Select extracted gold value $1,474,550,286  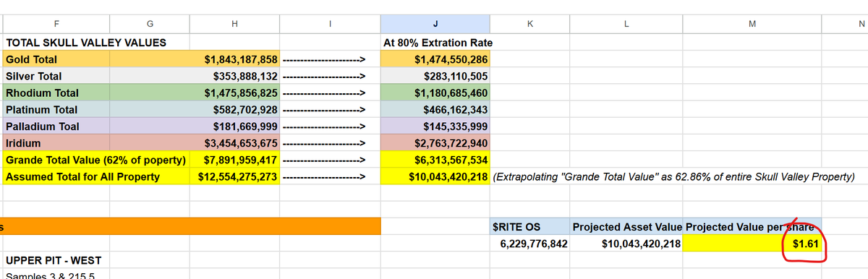click(x=435, y=59)
